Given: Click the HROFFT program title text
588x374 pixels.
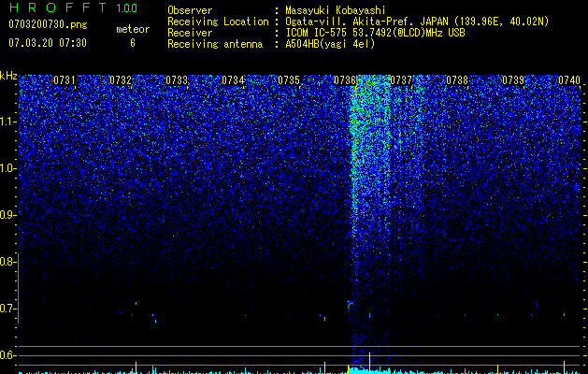Looking at the screenshot, I should 58,7.
